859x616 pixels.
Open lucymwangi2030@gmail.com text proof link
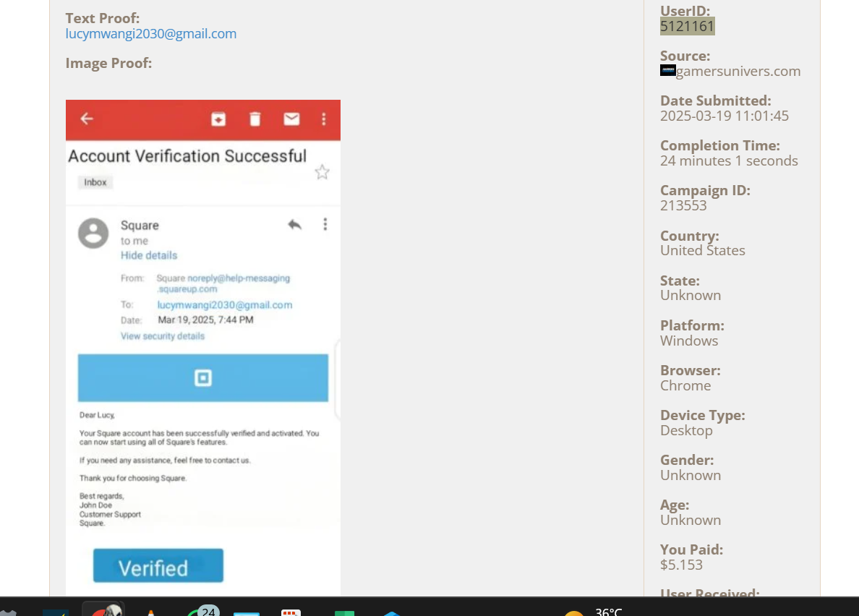pyautogui.click(x=151, y=34)
